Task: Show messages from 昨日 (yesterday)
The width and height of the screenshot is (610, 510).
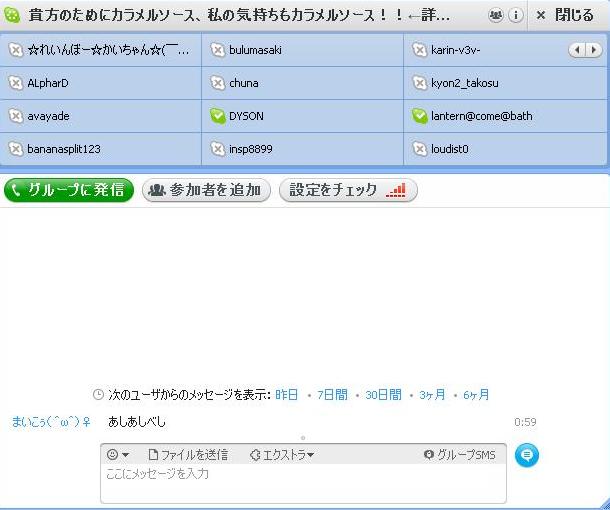Action: [287, 395]
